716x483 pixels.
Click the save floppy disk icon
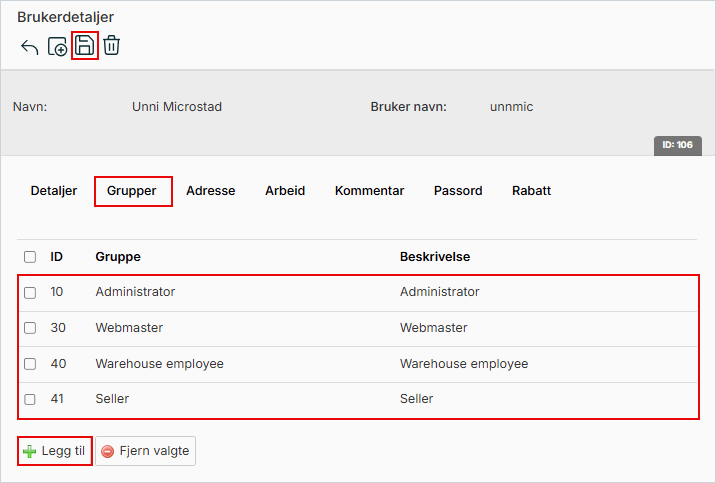click(x=85, y=46)
